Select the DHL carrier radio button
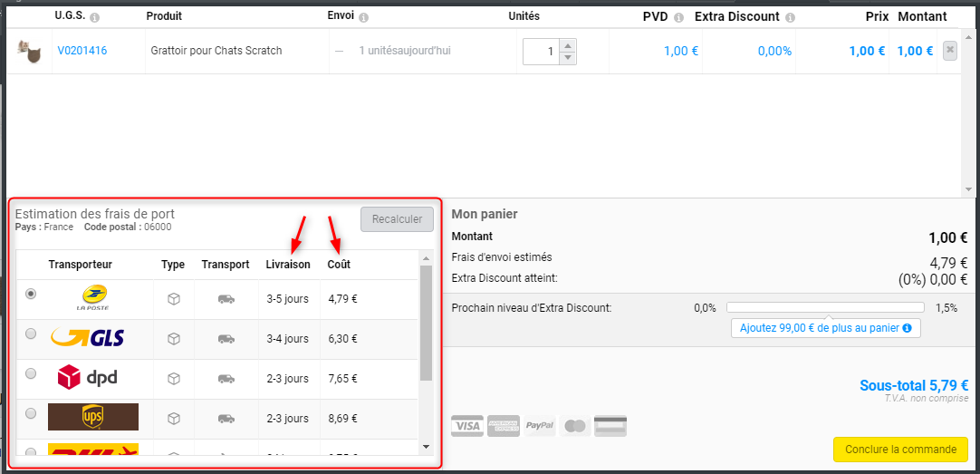 click(31, 451)
